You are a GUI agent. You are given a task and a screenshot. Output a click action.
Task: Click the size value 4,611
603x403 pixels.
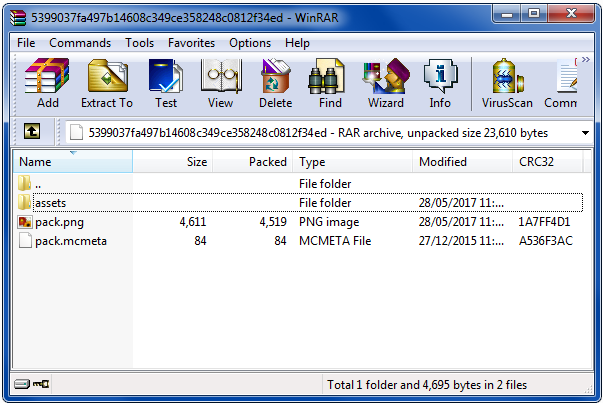tap(193, 222)
